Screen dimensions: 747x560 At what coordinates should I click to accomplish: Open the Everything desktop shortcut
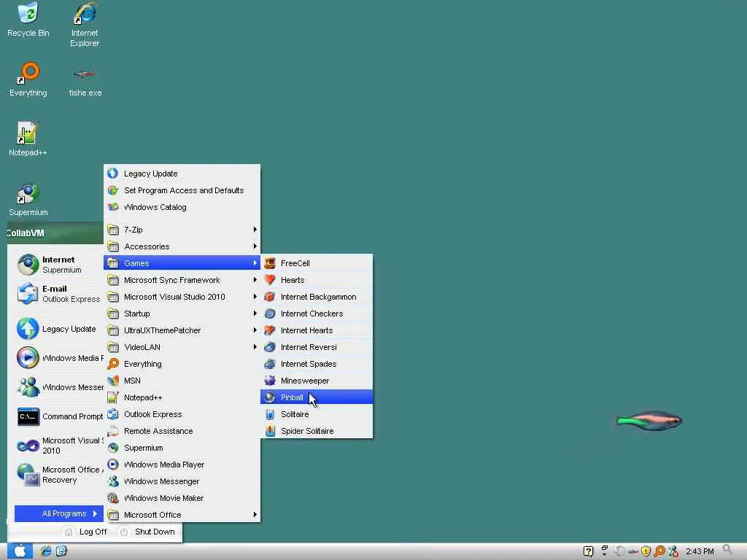click(x=28, y=79)
